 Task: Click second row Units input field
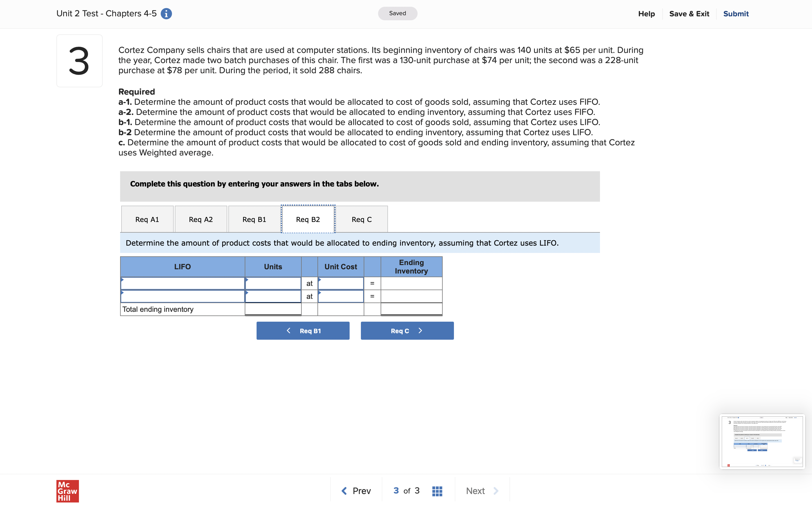coord(273,296)
